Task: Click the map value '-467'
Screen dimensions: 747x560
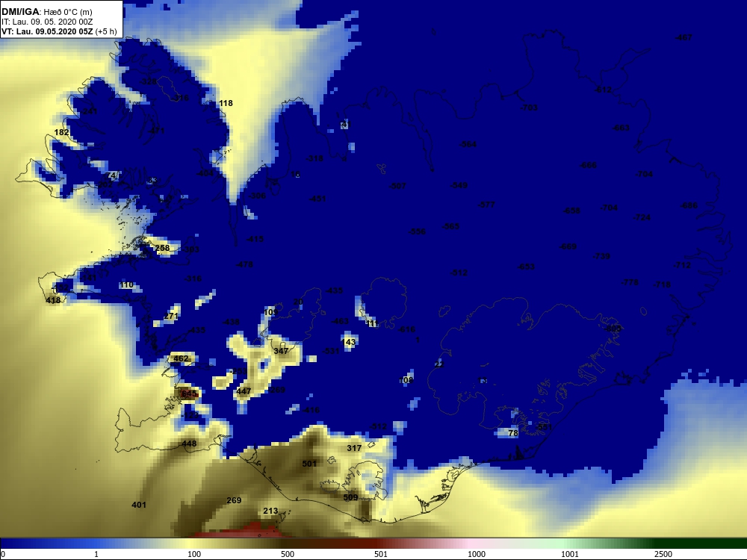Action: click(684, 37)
